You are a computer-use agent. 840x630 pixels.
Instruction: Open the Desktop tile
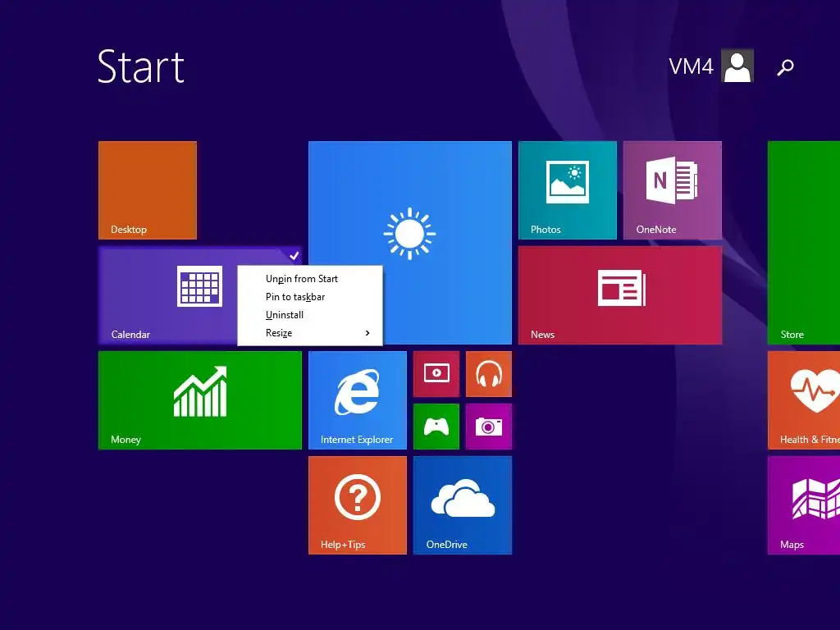pos(148,190)
